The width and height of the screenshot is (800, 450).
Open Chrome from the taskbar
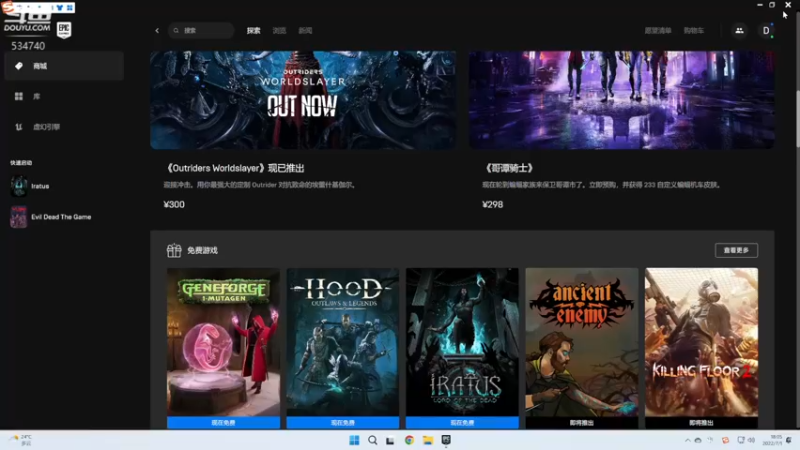[x=409, y=440]
